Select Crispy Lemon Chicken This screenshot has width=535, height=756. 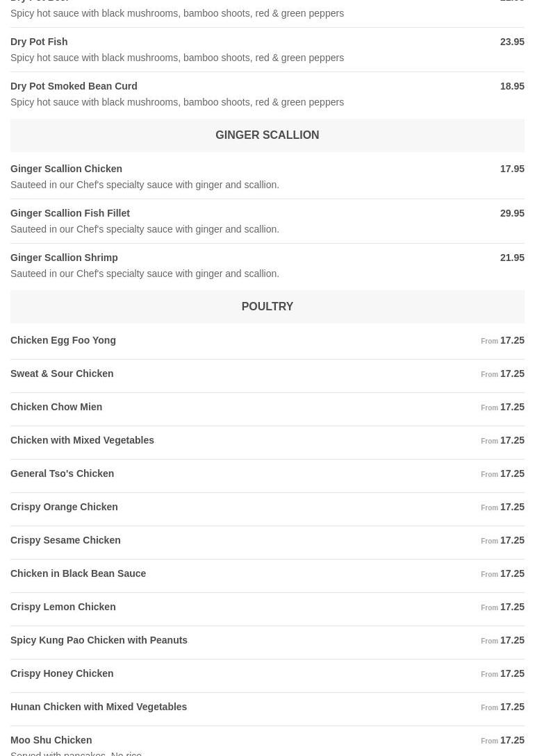pyautogui.click(x=63, y=607)
